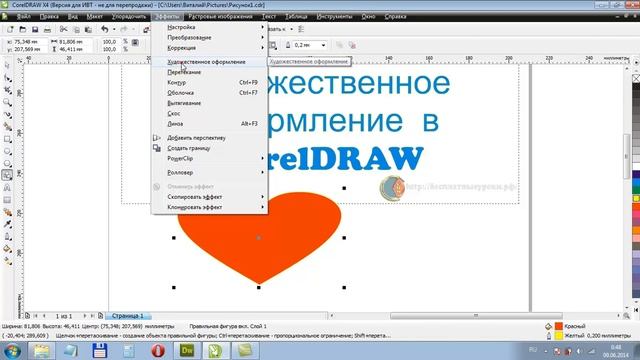Viewport: 640px width, 360px height.
Task: Select the Freehand drawing tool
Action: point(7,115)
